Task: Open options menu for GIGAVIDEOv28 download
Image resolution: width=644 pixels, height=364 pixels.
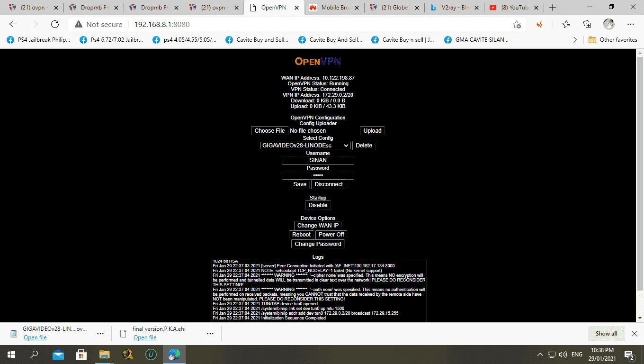Action: coord(100,334)
